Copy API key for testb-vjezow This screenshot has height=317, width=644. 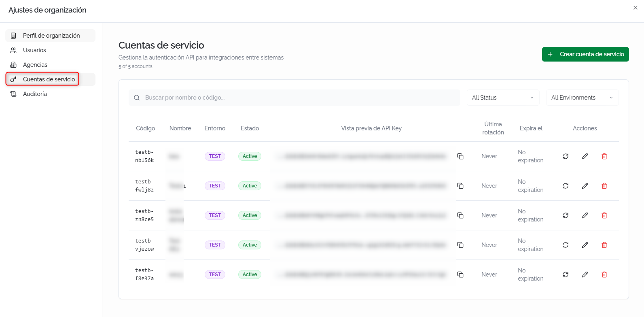460,245
